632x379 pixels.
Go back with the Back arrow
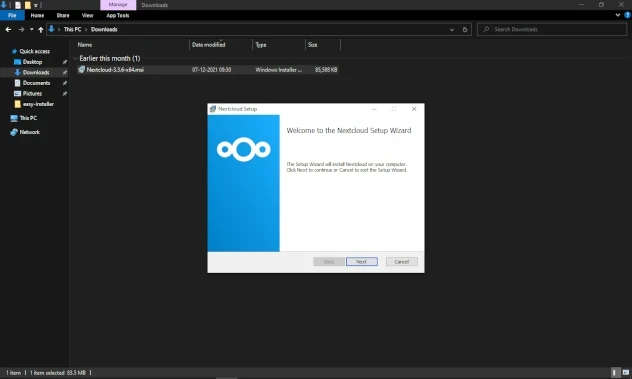[x=8, y=29]
